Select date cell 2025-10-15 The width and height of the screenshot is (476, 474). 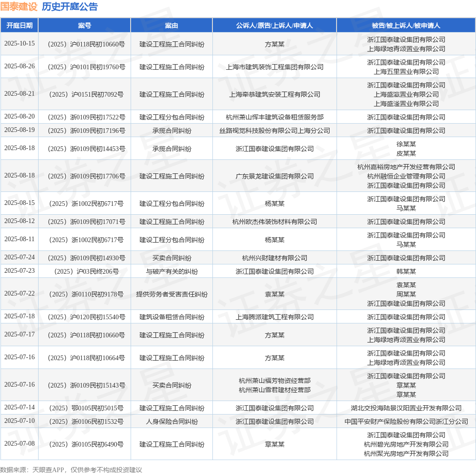(20, 43)
